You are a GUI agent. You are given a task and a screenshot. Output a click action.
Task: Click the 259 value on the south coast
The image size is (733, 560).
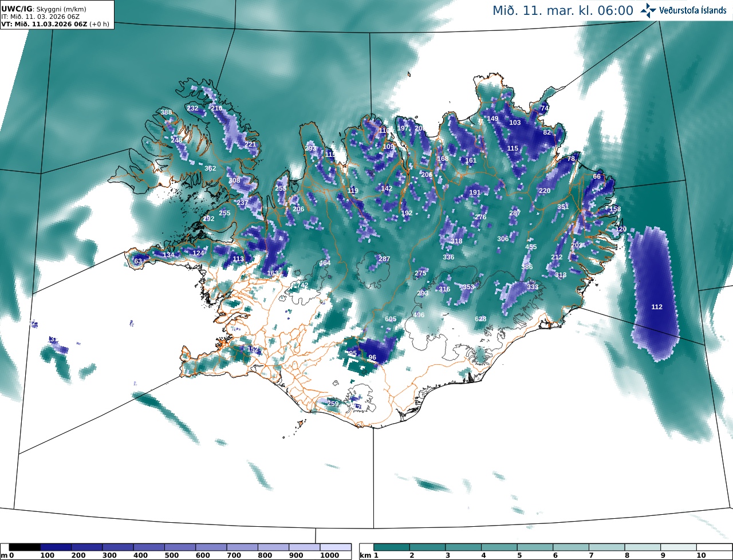pos(333,404)
